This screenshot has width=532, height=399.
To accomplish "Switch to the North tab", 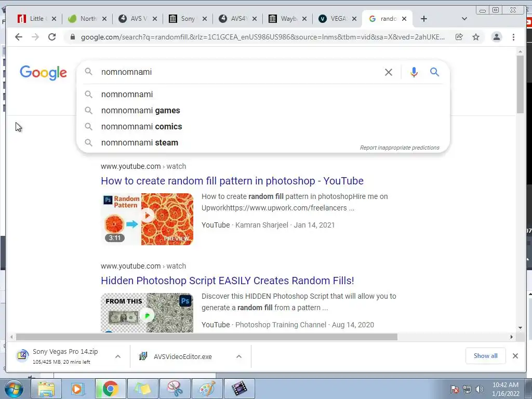I will pyautogui.click(x=84, y=19).
